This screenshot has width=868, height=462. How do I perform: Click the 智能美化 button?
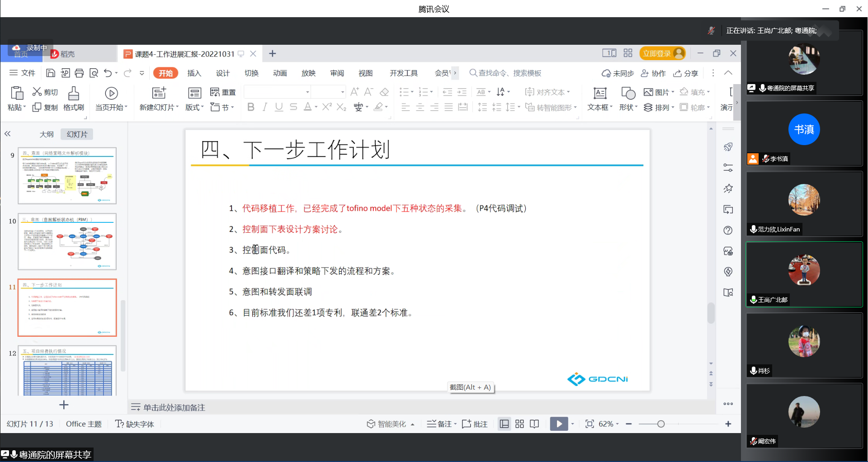(391, 424)
